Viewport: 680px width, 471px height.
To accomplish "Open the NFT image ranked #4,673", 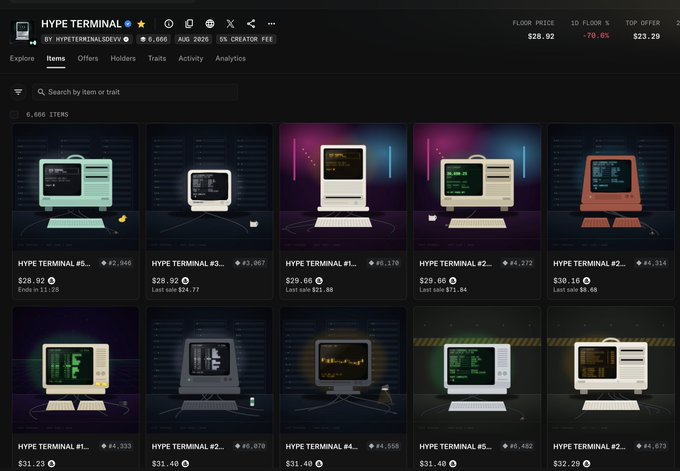I will point(611,370).
